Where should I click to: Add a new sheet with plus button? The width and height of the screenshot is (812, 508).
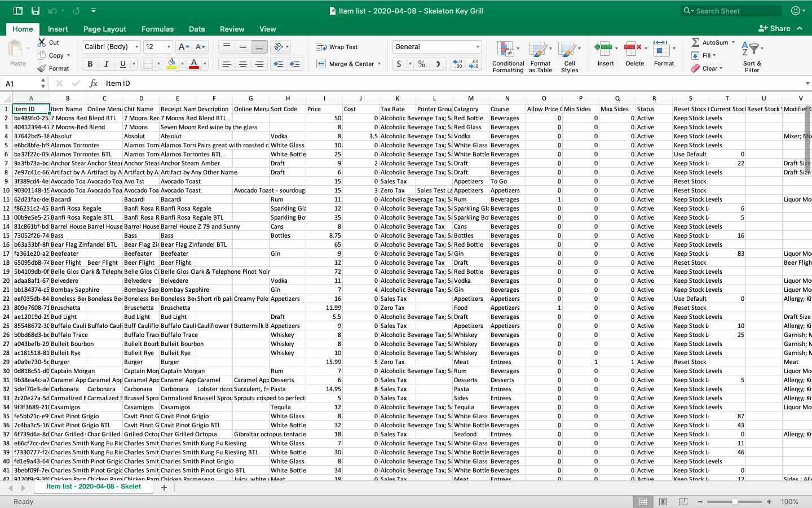pos(164,488)
